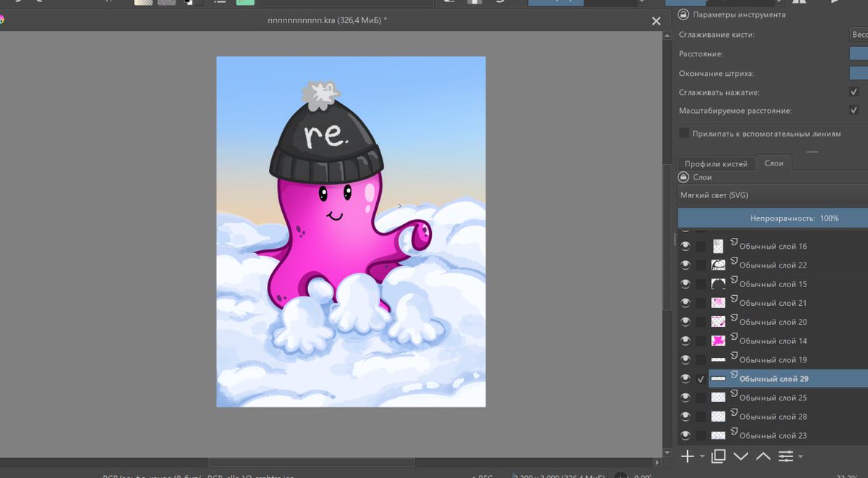Open the add-layer type dropdown arrow
Image resolution: width=868 pixels, height=478 pixels.
(702, 457)
